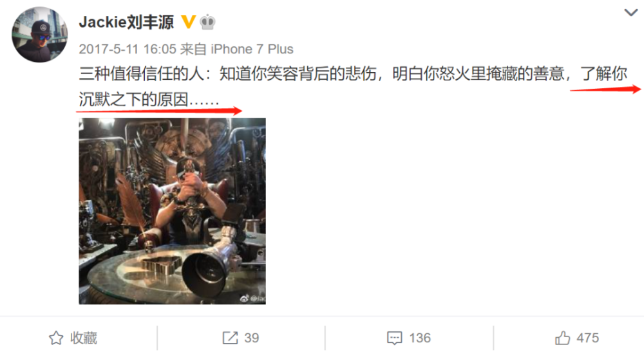Open the Jackie刘丰源 username link

pos(126,22)
